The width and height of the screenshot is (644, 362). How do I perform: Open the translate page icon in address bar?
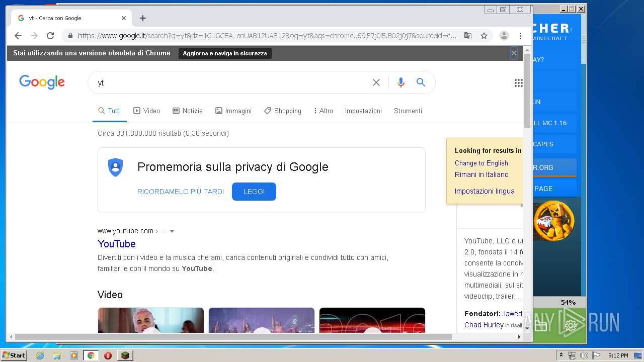tap(468, 36)
